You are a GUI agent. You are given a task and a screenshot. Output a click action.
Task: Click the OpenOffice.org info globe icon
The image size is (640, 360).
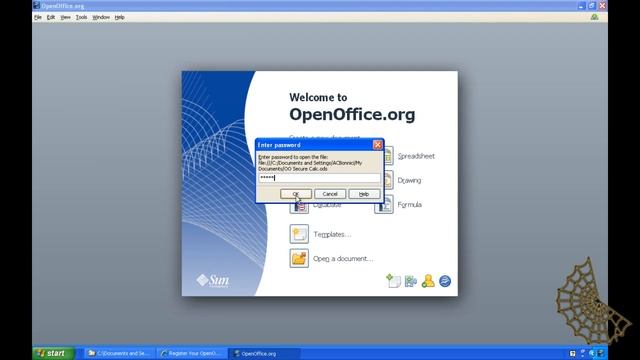[x=445, y=281]
